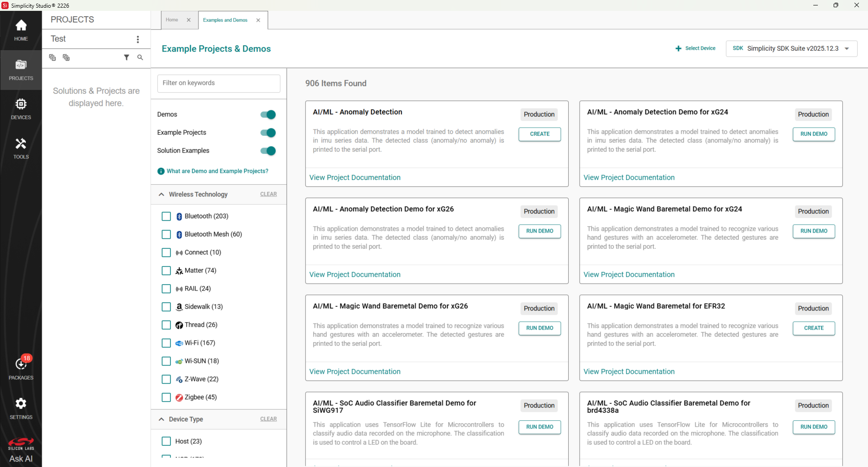Check the RAIL (24) checkbox
The width and height of the screenshot is (868, 467).
click(166, 289)
